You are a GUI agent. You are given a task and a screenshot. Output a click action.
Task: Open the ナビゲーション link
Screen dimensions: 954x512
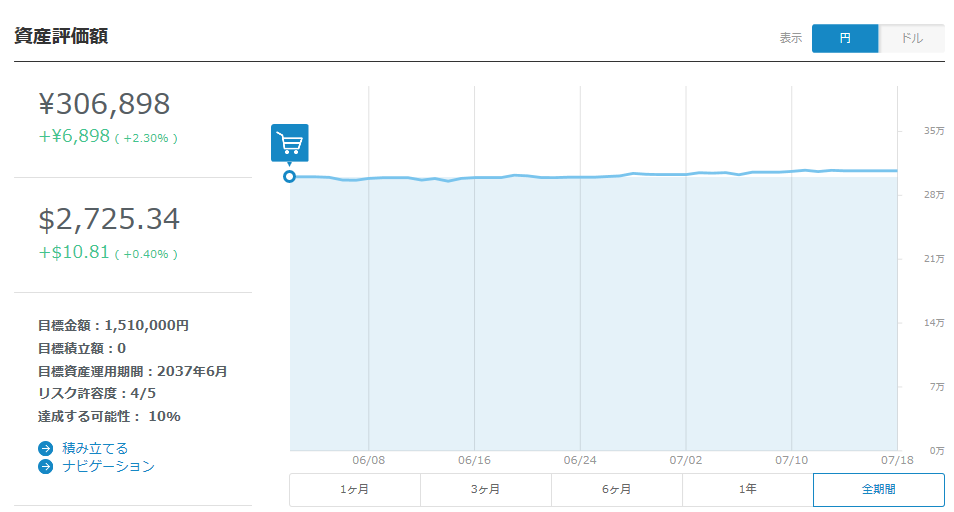108,466
